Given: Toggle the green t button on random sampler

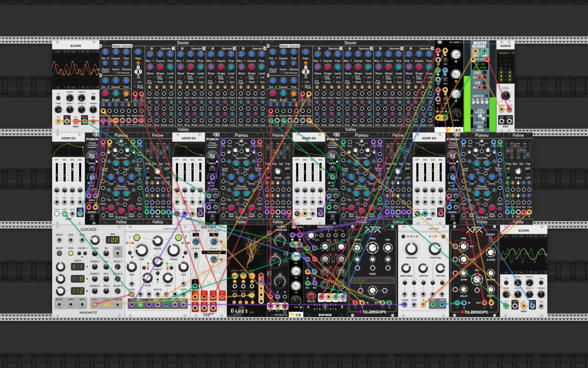Looking at the screenshot, I should [x=137, y=238].
